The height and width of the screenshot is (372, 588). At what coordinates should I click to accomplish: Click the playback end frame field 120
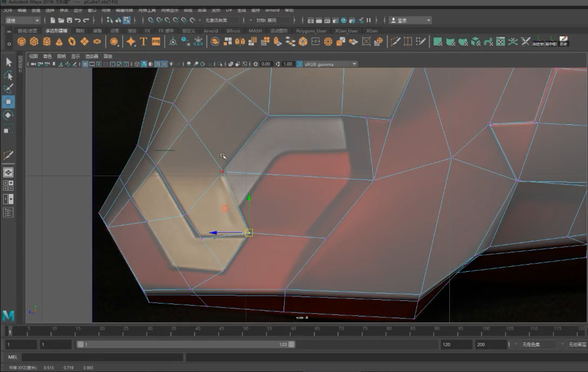(456, 344)
